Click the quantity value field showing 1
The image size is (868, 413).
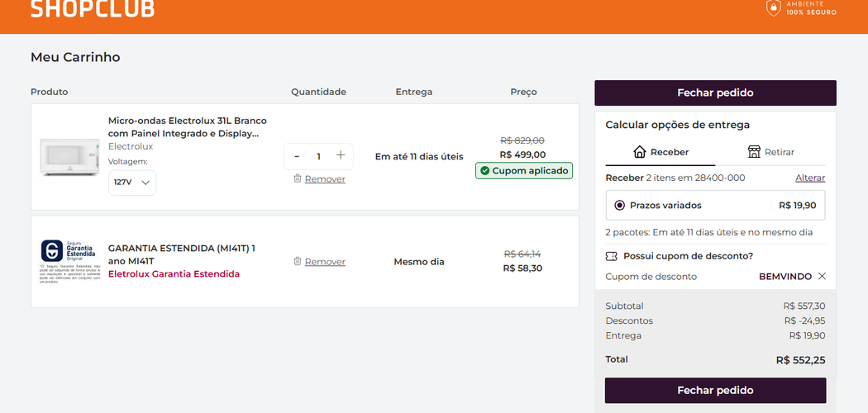[x=318, y=156]
